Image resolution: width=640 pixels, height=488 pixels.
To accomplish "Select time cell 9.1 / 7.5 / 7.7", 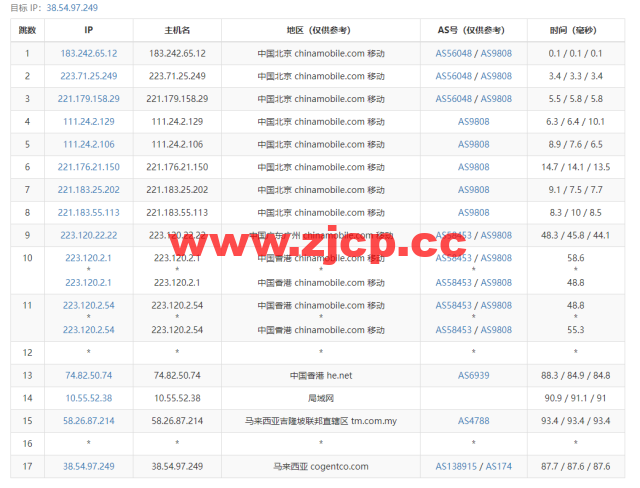I will pos(576,190).
